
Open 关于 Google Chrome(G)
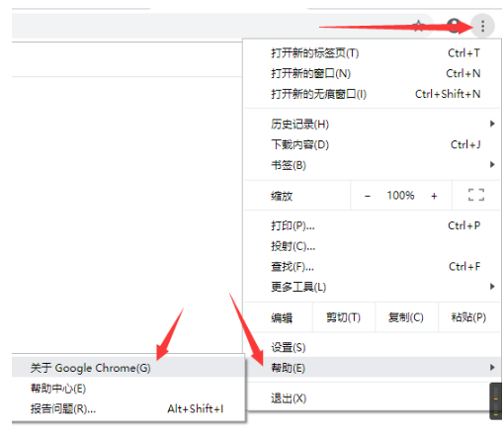(x=128, y=368)
